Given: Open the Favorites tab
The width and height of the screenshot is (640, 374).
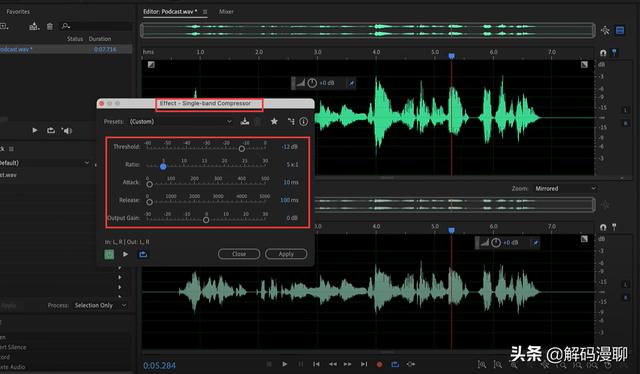Looking at the screenshot, I should [18, 12].
